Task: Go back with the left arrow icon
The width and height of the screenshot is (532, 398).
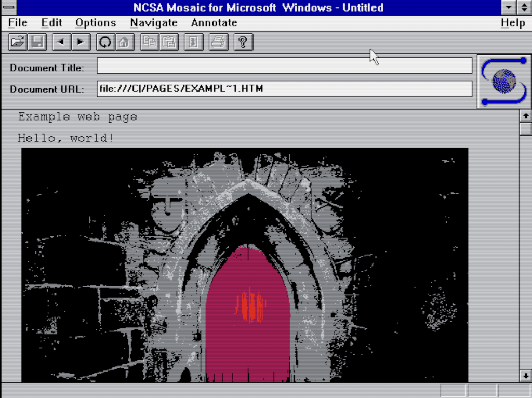Action: pyautogui.click(x=61, y=43)
